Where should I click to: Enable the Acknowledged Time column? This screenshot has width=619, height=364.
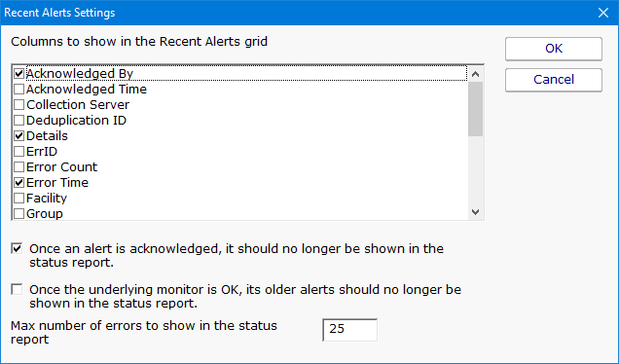pos(18,90)
